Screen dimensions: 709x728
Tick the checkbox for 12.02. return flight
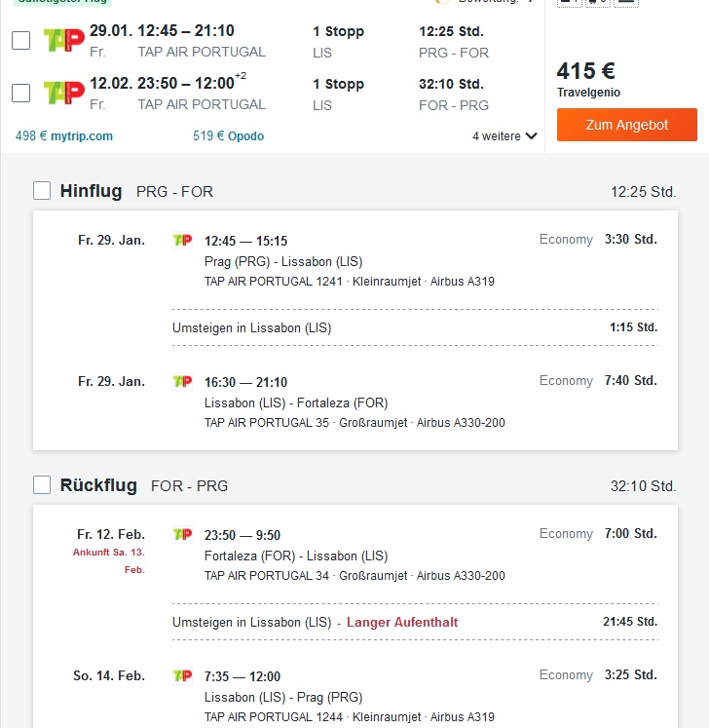tap(20, 93)
